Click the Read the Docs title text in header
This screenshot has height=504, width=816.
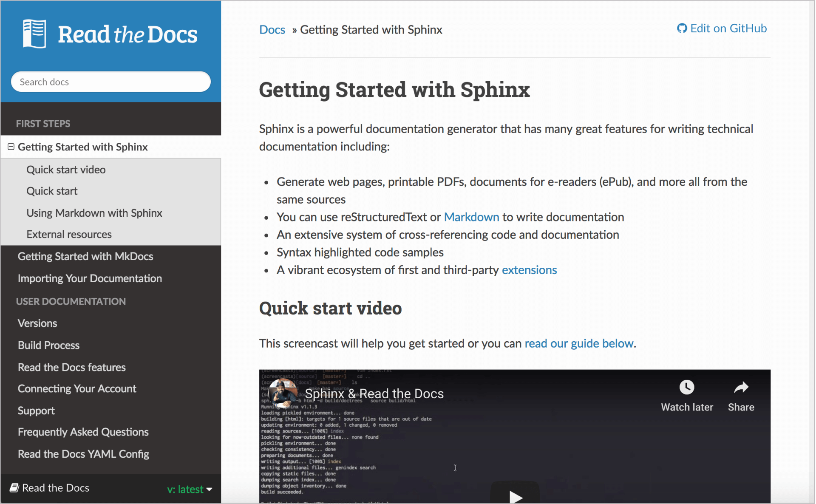(x=127, y=34)
